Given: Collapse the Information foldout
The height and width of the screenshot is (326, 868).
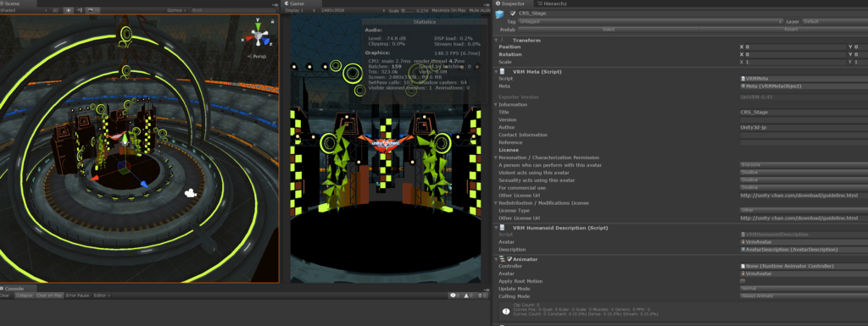Looking at the screenshot, I should (x=495, y=104).
